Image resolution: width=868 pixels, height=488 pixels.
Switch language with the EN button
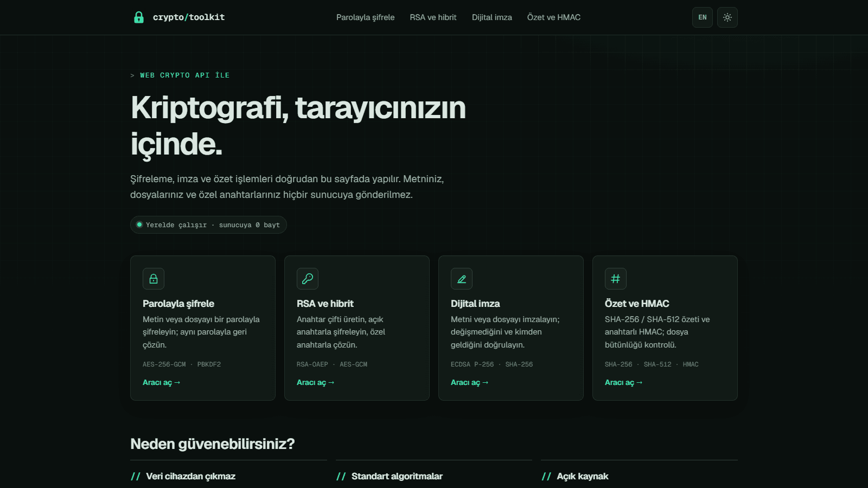click(703, 17)
